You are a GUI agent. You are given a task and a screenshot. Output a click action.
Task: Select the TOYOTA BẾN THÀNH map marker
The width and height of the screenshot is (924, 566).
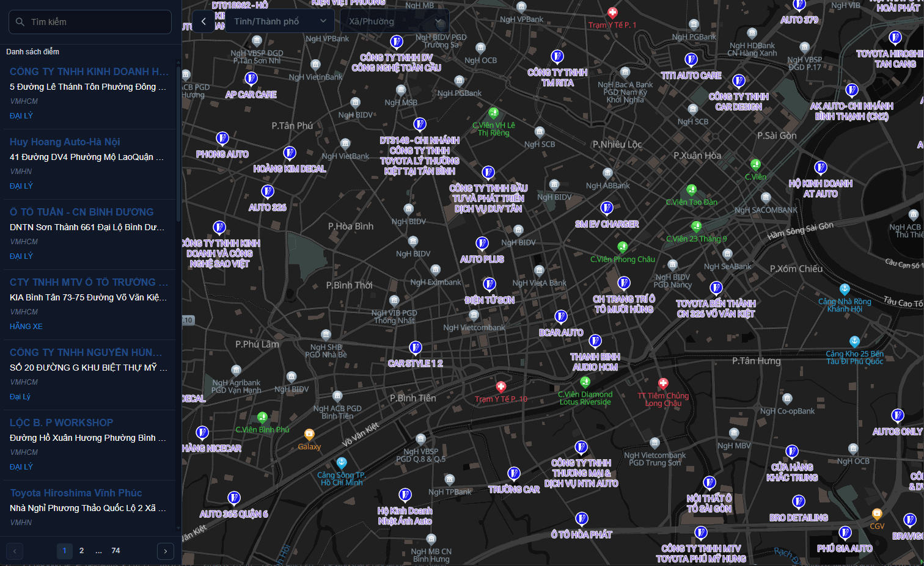click(716, 288)
